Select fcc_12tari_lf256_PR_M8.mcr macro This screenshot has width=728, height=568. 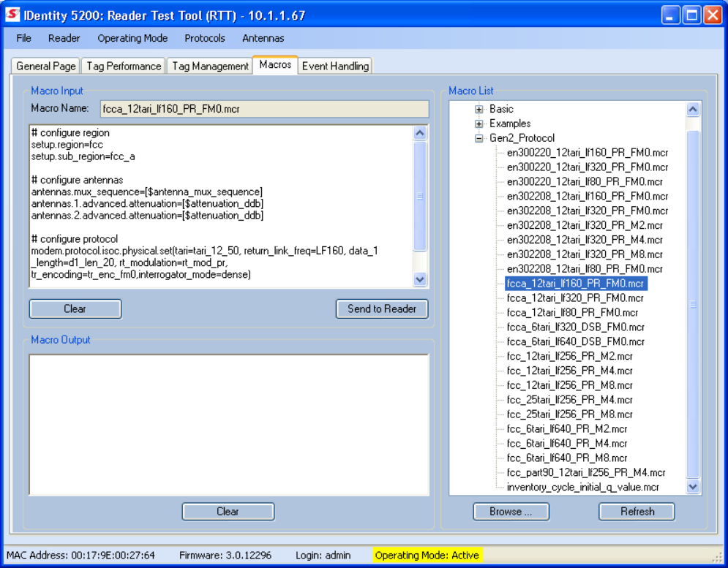click(570, 385)
